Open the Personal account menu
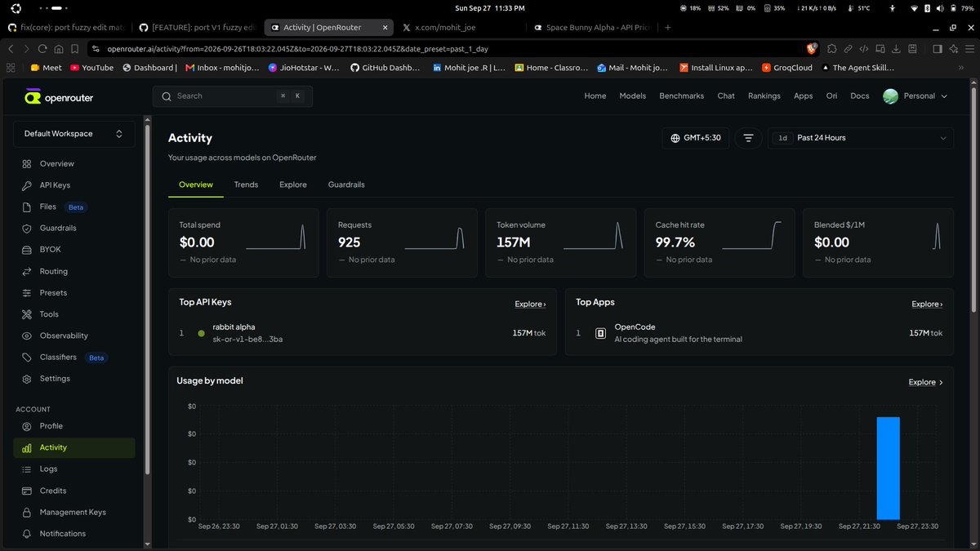The image size is (980, 551). [915, 96]
